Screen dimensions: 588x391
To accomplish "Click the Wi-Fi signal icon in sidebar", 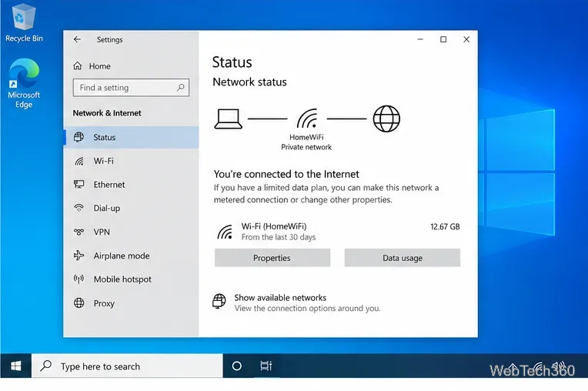I will [79, 161].
